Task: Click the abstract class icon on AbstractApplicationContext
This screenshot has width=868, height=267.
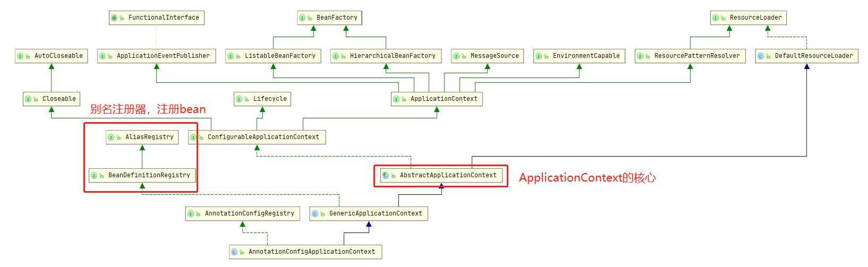Action: click(x=386, y=175)
